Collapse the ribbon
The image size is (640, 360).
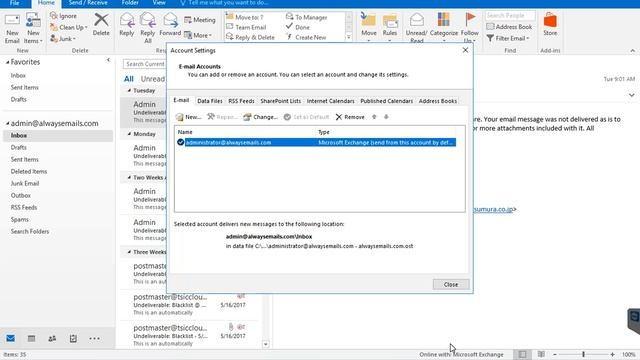633,51
